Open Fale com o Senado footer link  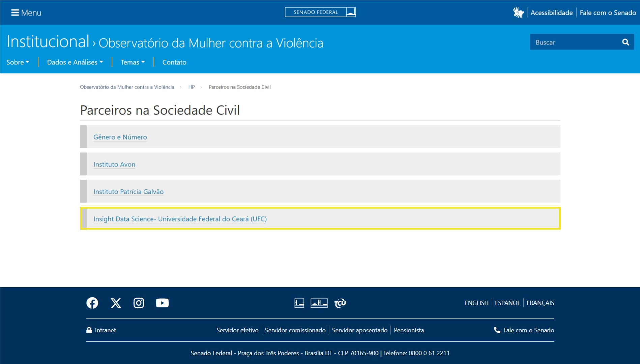pyautogui.click(x=529, y=330)
